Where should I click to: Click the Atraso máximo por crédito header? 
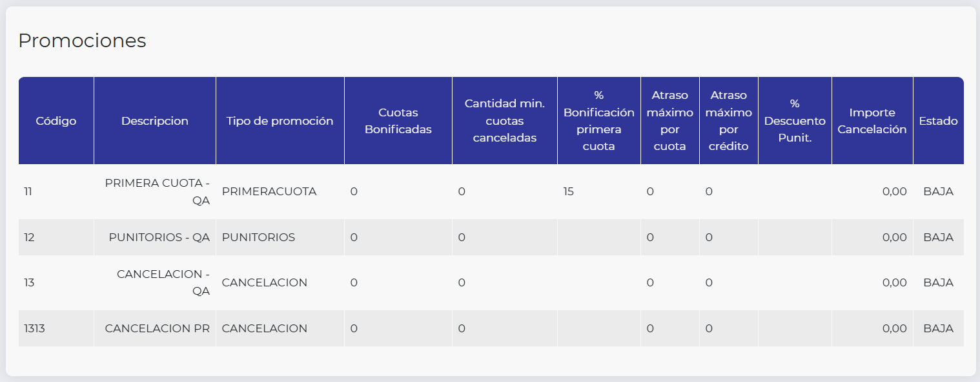[x=728, y=121]
